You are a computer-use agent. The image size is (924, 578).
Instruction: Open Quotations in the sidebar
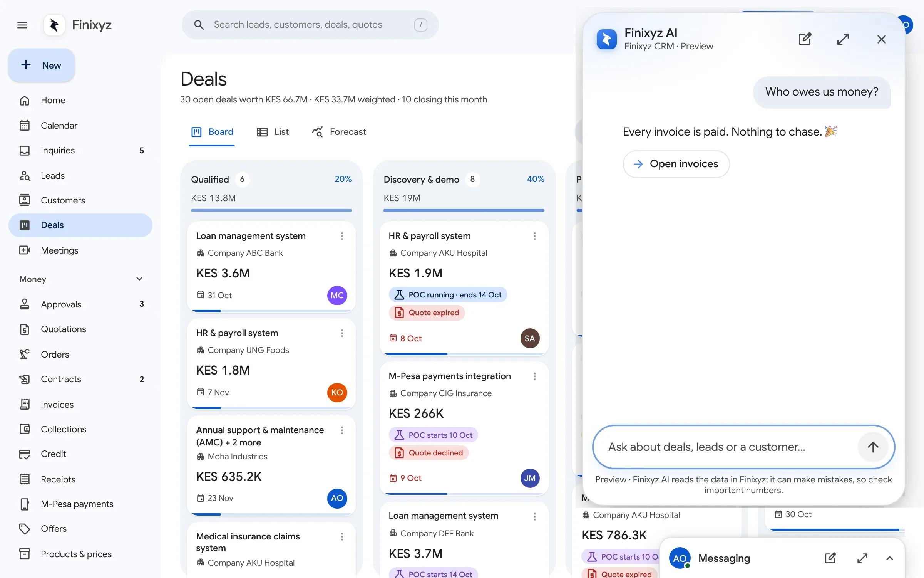tap(80, 329)
